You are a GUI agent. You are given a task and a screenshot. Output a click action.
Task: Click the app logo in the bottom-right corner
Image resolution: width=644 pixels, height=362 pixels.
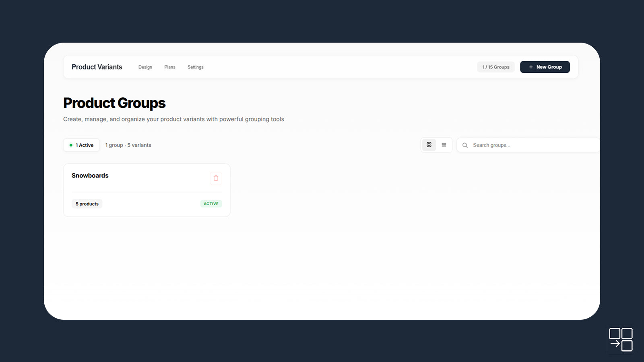(621, 339)
